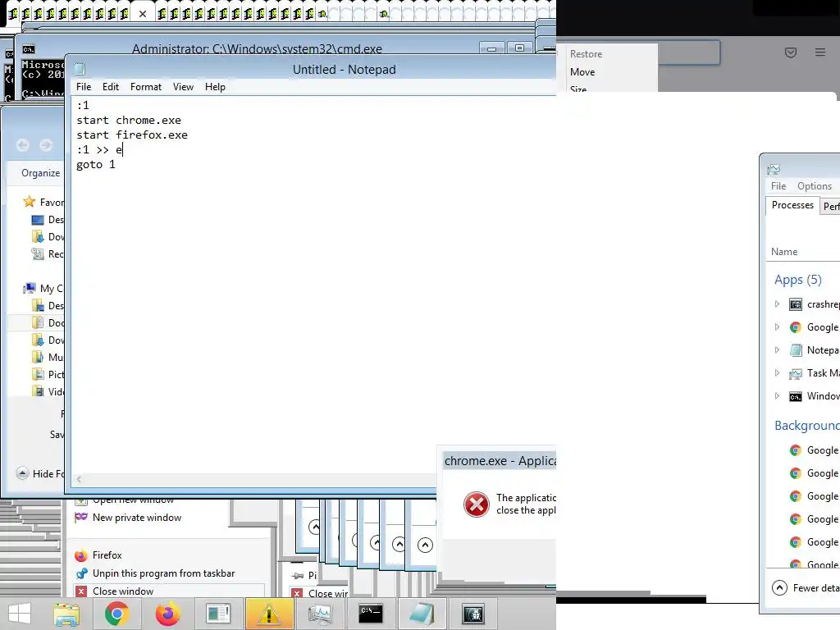Click the Notepad taskbar icon
The image size is (840, 630).
click(421, 614)
